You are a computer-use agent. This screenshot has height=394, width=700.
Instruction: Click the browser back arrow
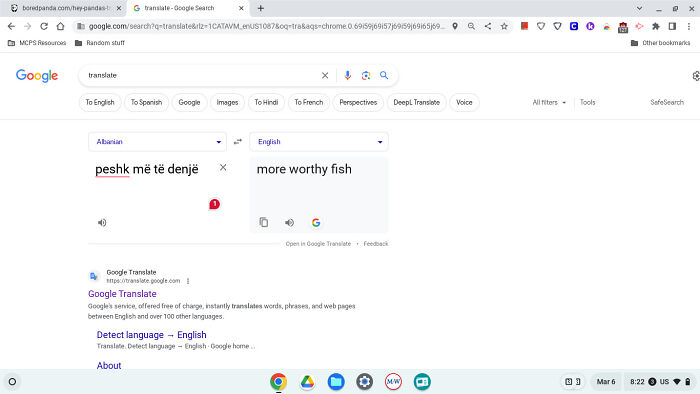pyautogui.click(x=11, y=26)
